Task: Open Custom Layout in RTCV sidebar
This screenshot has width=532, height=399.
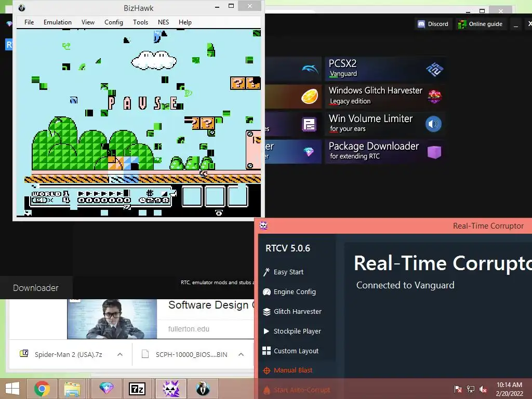Action: tap(296, 351)
